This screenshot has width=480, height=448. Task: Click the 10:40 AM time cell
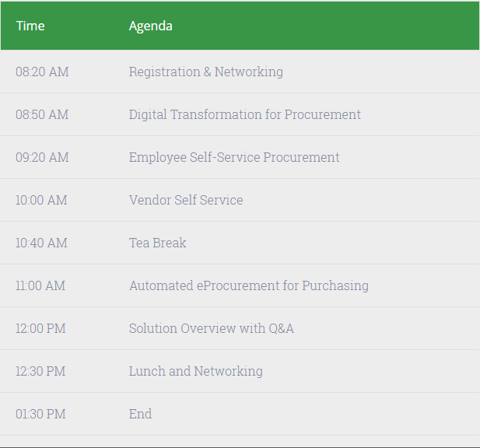click(42, 243)
